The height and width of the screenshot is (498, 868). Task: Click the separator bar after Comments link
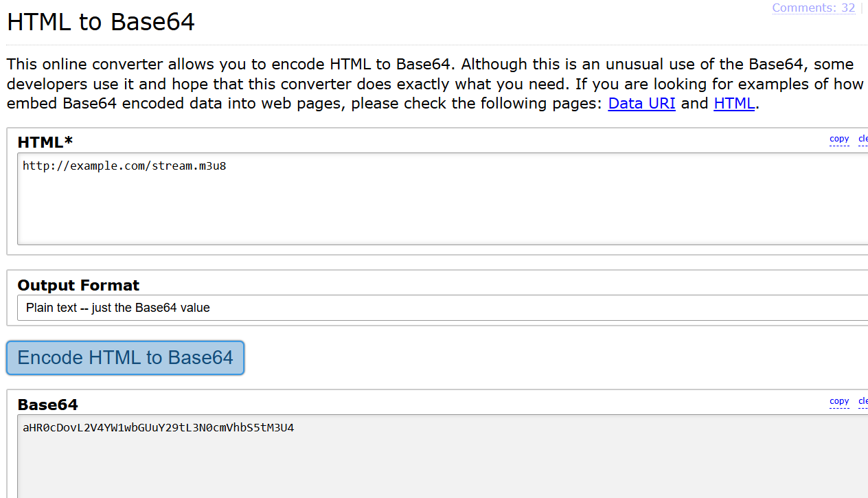coord(861,8)
